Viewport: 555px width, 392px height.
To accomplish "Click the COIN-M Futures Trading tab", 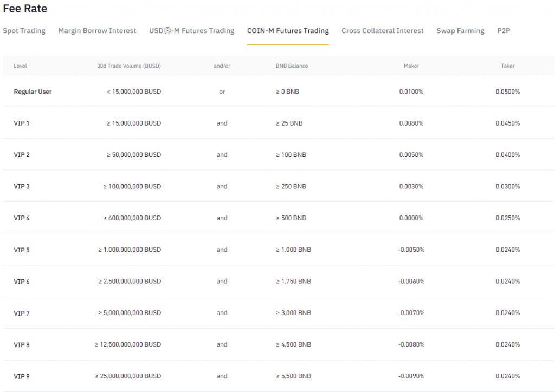I will pyautogui.click(x=288, y=31).
